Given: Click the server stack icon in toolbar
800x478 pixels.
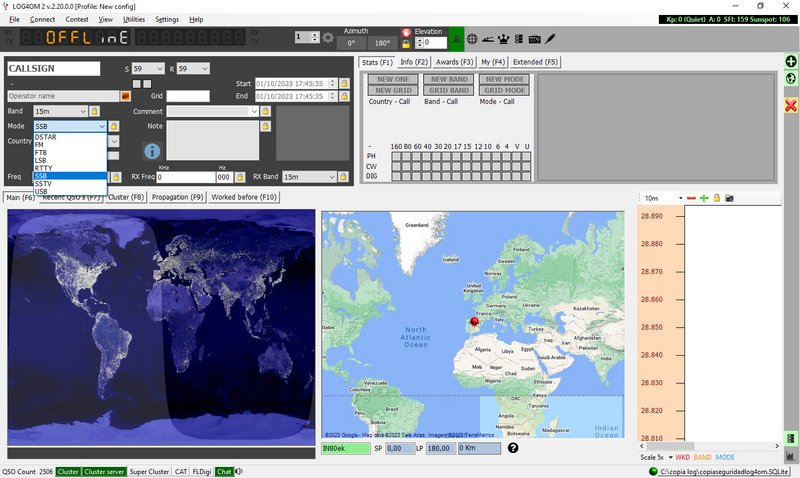Looking at the screenshot, I should point(519,39).
